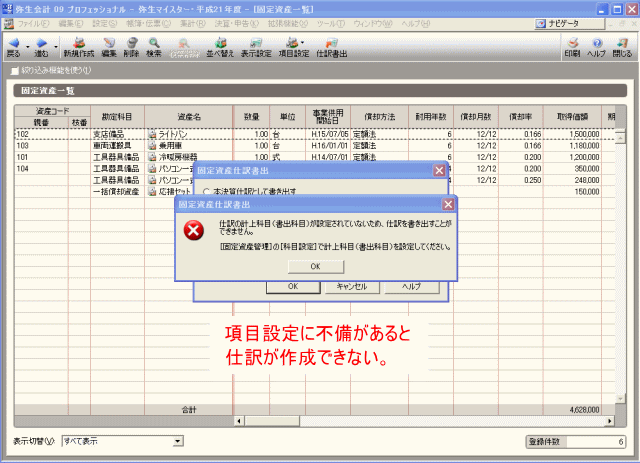Select row with asset code 102

pos(315,134)
